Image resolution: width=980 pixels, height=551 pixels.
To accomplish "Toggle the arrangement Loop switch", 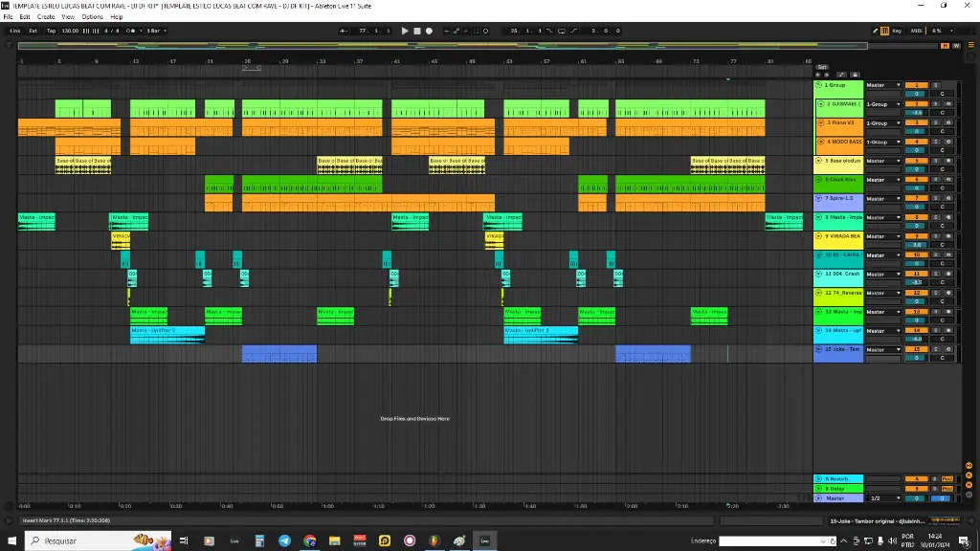I will click(562, 31).
